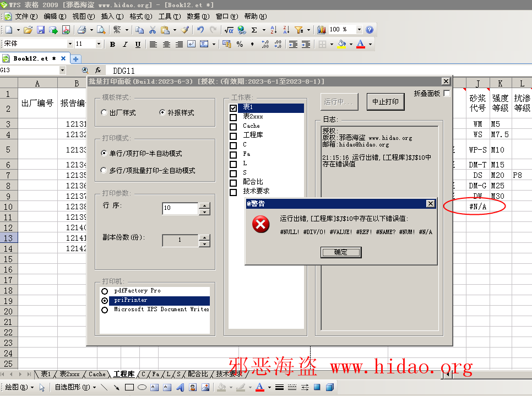The height and width of the screenshot is (396, 532).
Task: Click the Paste clipboard icon
Action: coord(165,30)
